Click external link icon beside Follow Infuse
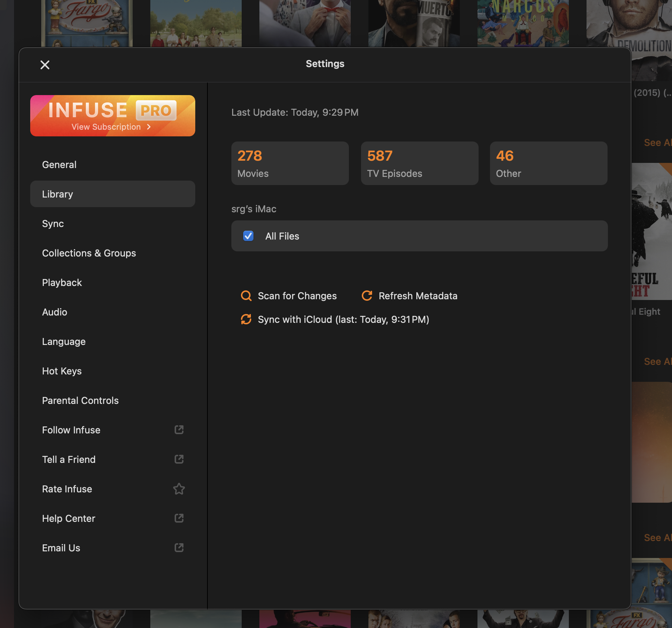The width and height of the screenshot is (672, 628). pyautogui.click(x=179, y=430)
